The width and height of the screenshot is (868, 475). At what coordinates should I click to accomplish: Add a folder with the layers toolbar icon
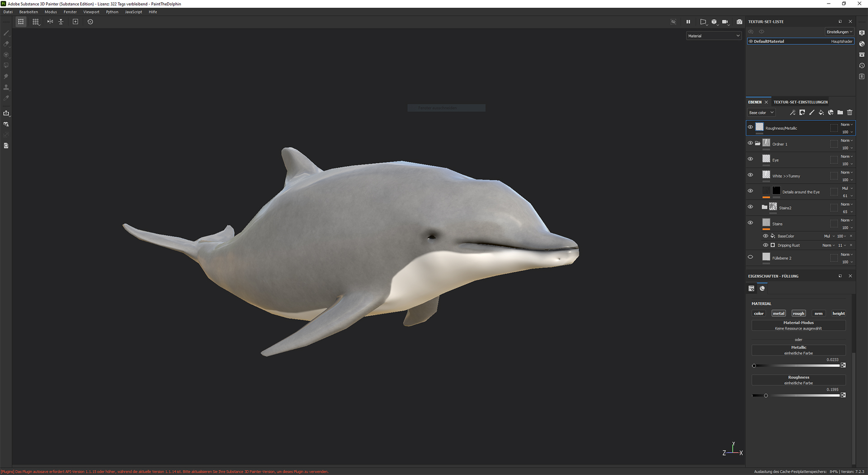[840, 113]
